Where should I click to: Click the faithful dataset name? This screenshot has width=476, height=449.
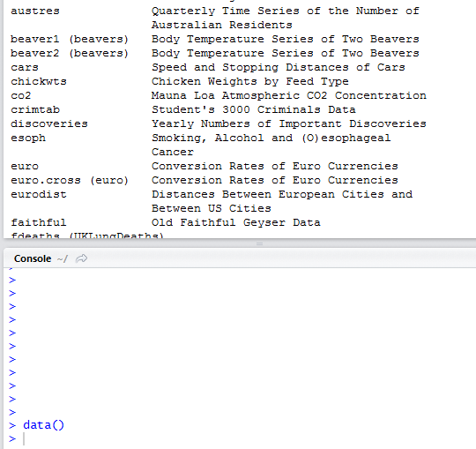click(x=39, y=222)
